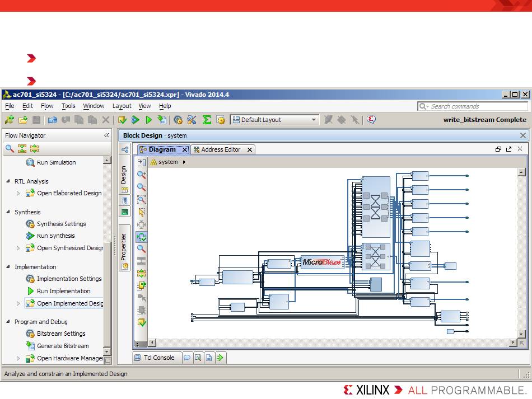
Task: Click the tools options wrench icon
Action: pos(192,120)
